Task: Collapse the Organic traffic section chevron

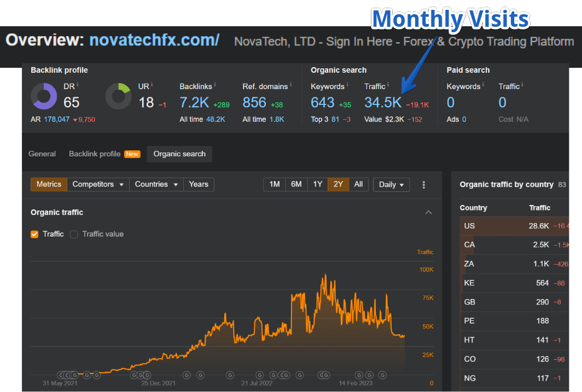Action: (x=428, y=212)
